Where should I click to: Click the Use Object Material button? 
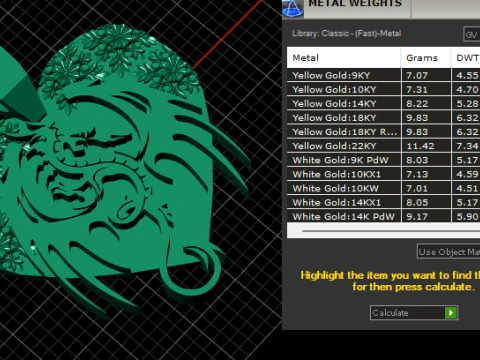coord(448,252)
